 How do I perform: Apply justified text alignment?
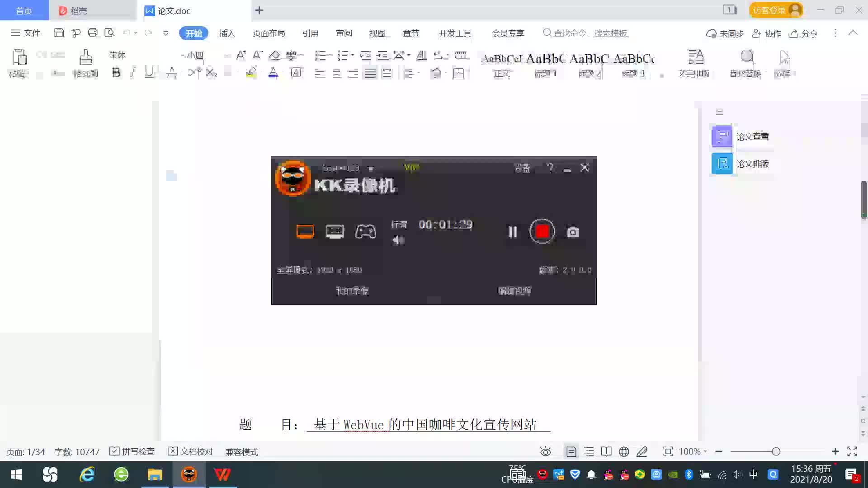pyautogui.click(x=370, y=73)
